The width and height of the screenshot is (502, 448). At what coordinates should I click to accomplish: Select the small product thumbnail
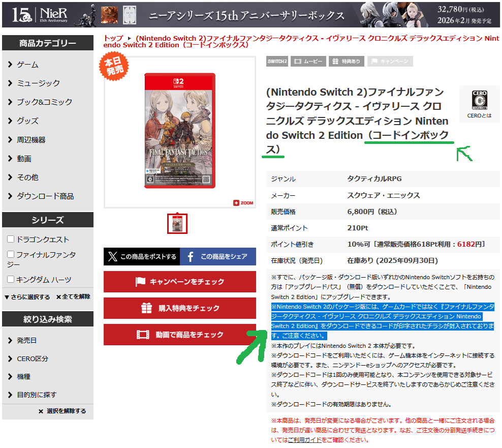click(x=177, y=224)
